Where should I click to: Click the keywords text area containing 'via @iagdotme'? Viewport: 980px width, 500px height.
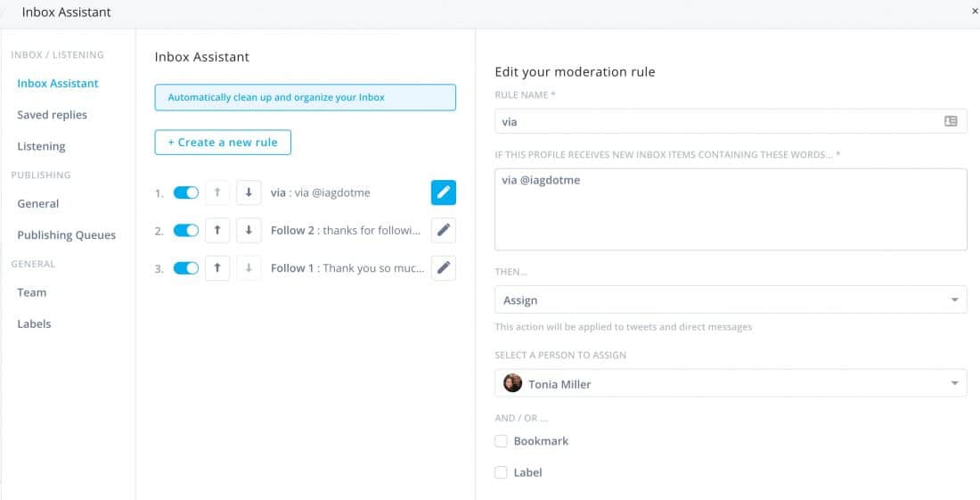(731, 209)
